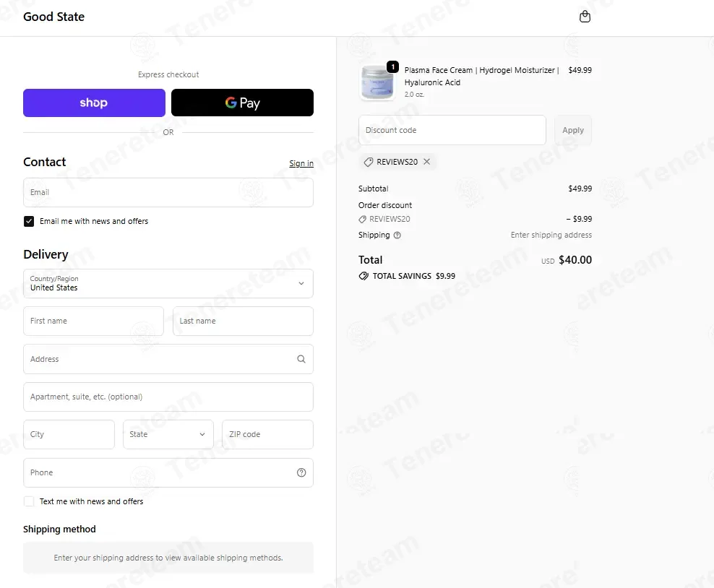The height and width of the screenshot is (588, 714).
Task: Click the total savings tag icon
Action: (364, 276)
